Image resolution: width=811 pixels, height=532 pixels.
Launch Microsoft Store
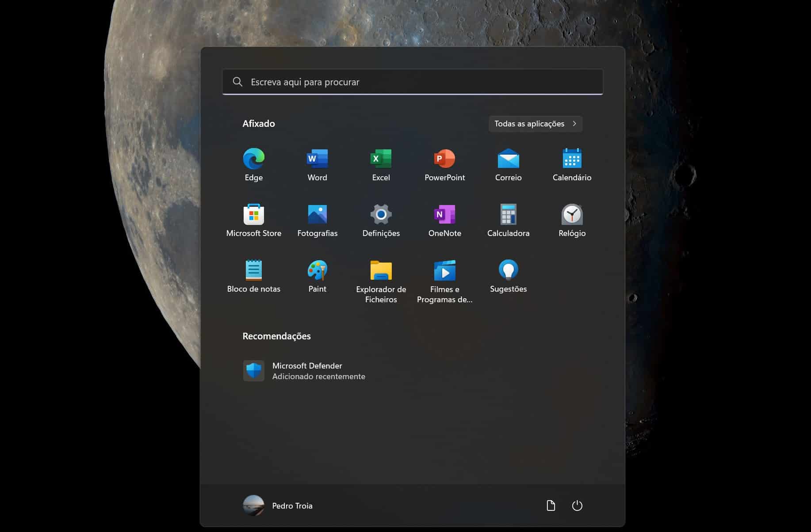(254, 215)
